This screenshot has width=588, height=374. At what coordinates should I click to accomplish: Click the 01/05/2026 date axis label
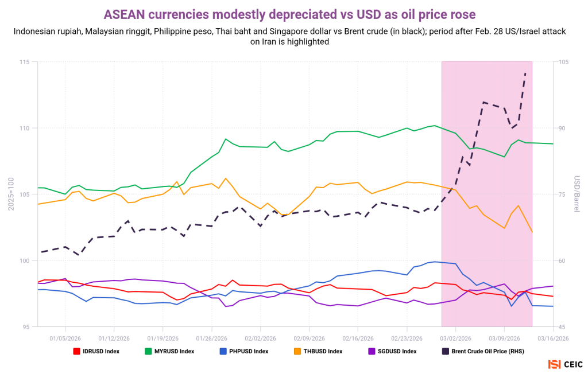tap(65, 338)
